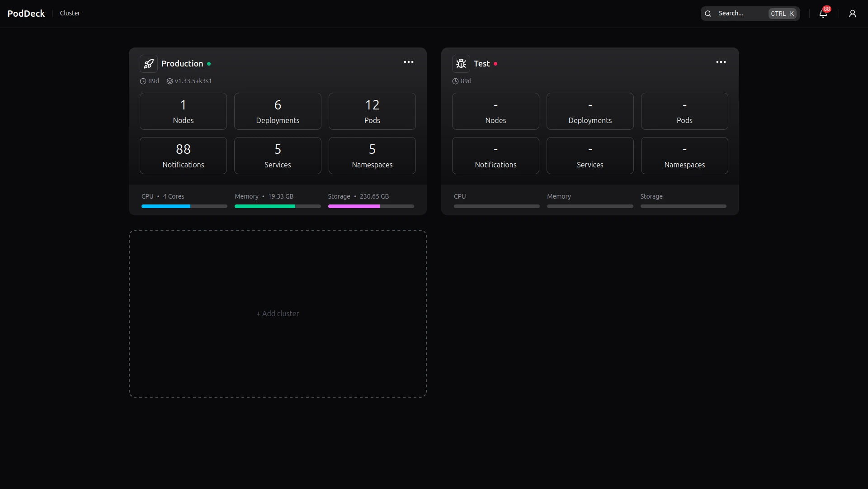
Task: Open Production Pods tile showing 12
Action: point(372,111)
